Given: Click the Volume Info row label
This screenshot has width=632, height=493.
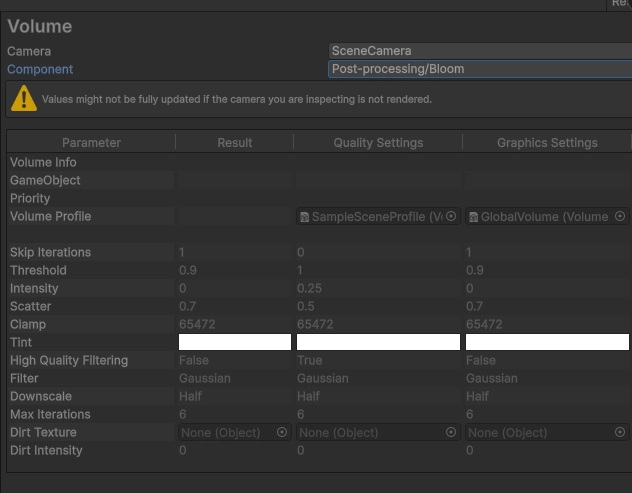Looking at the screenshot, I should (x=43, y=162).
